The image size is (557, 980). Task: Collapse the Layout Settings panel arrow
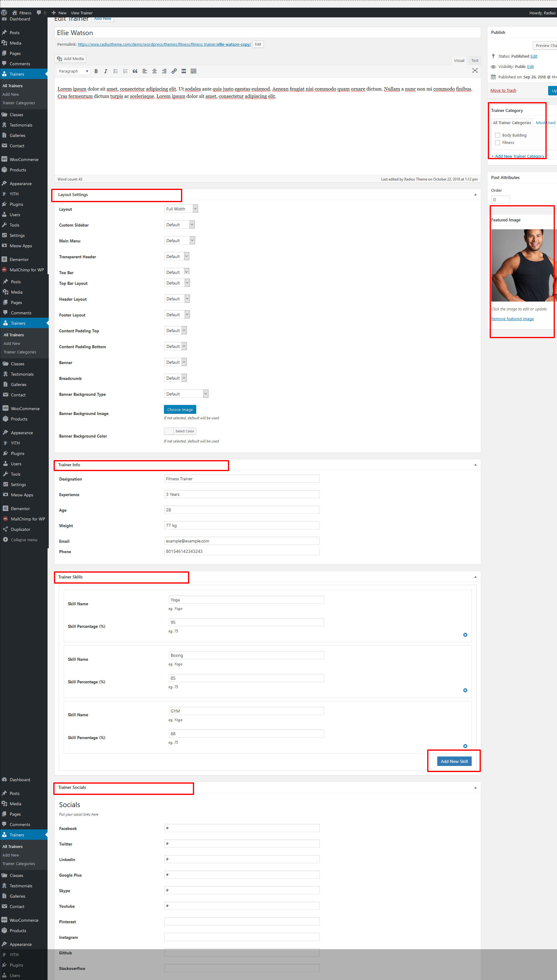pos(476,195)
